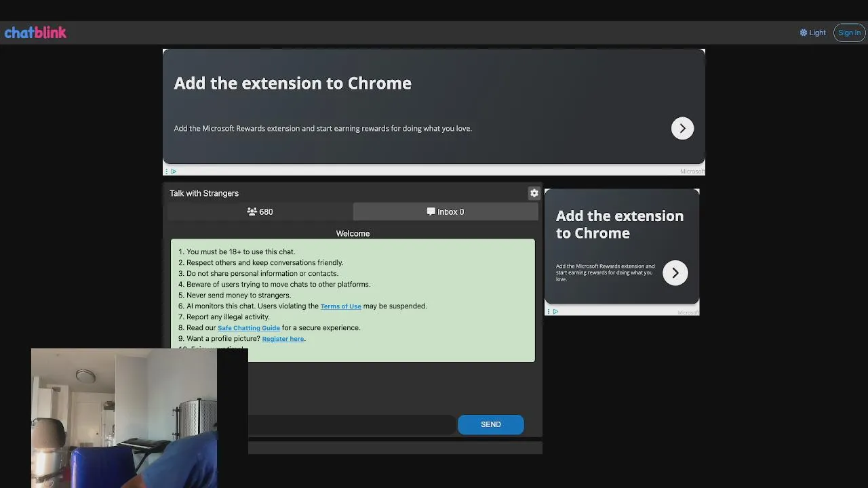
Task: Open the Safe Chatting Guide link
Action: click(x=249, y=328)
